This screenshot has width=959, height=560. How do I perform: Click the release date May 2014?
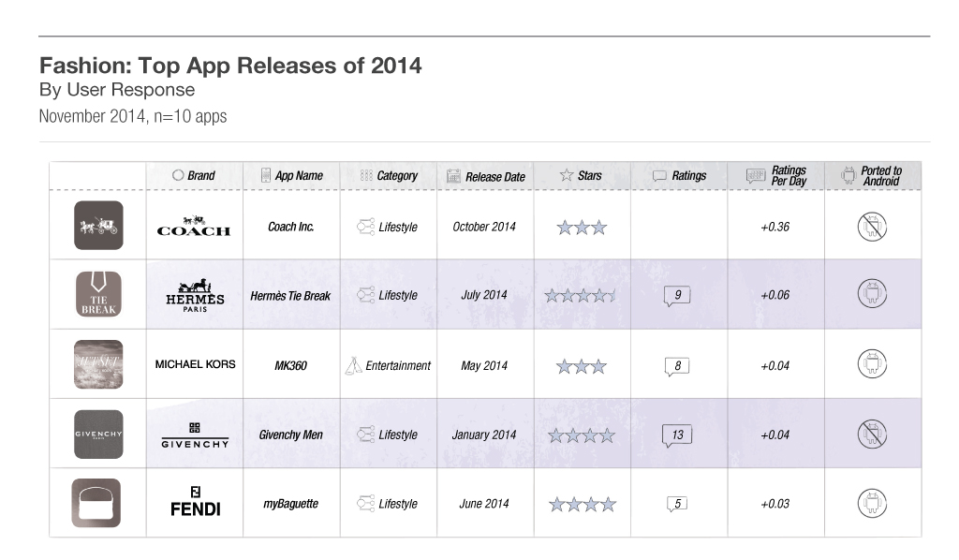click(484, 365)
